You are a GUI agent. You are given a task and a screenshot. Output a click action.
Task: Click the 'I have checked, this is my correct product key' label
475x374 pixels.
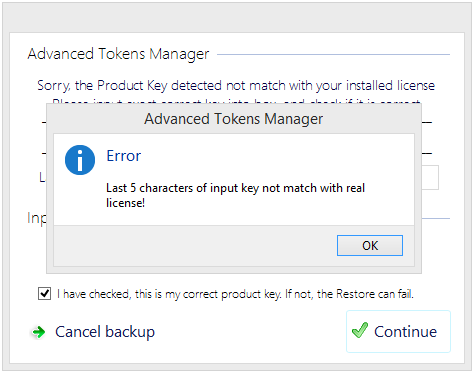pos(169,294)
